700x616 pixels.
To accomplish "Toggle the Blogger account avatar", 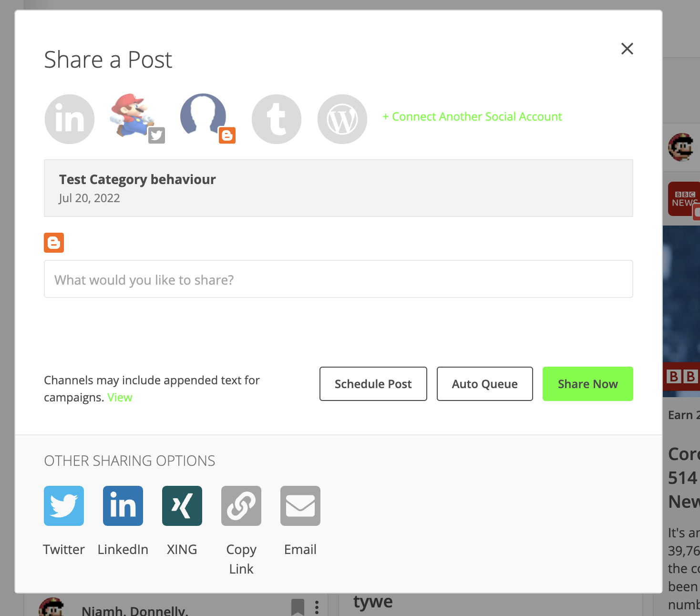I will [203, 116].
